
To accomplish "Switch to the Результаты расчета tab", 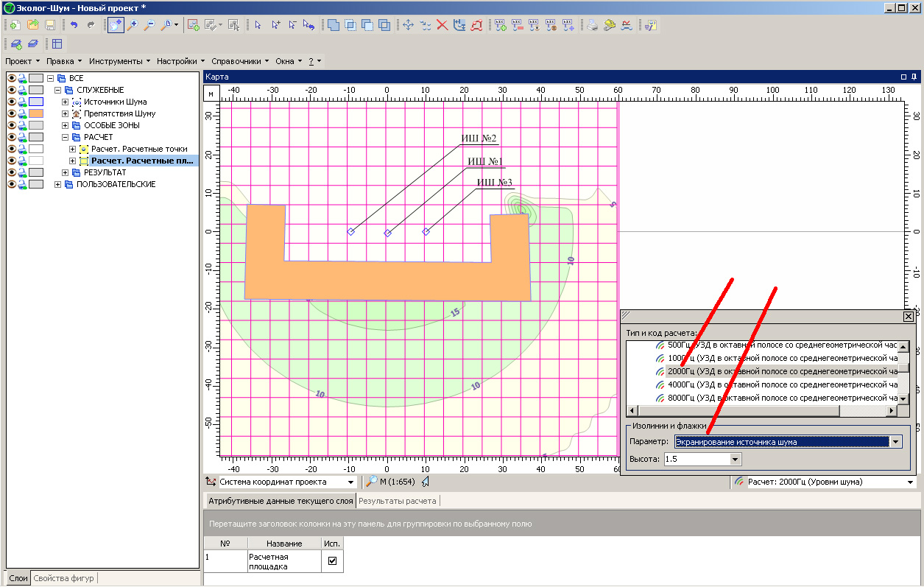I will [x=397, y=501].
